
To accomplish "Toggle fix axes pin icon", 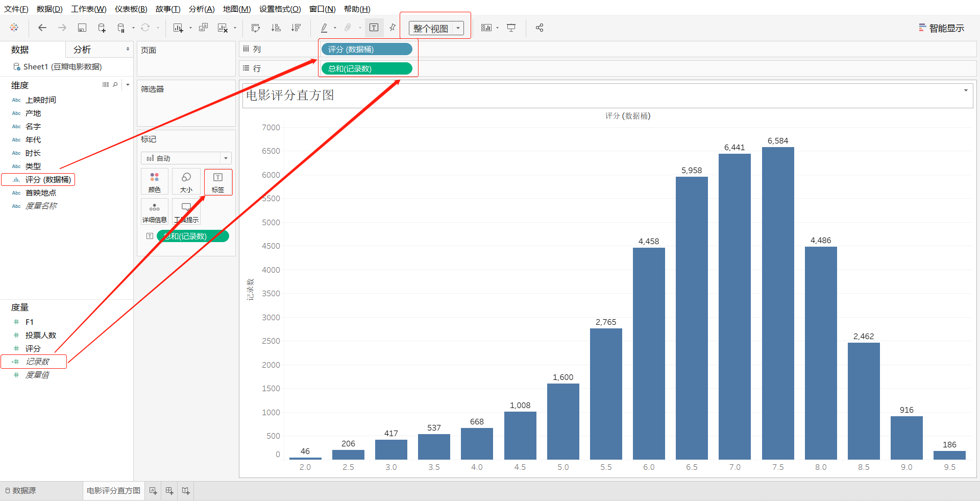I will point(393,28).
